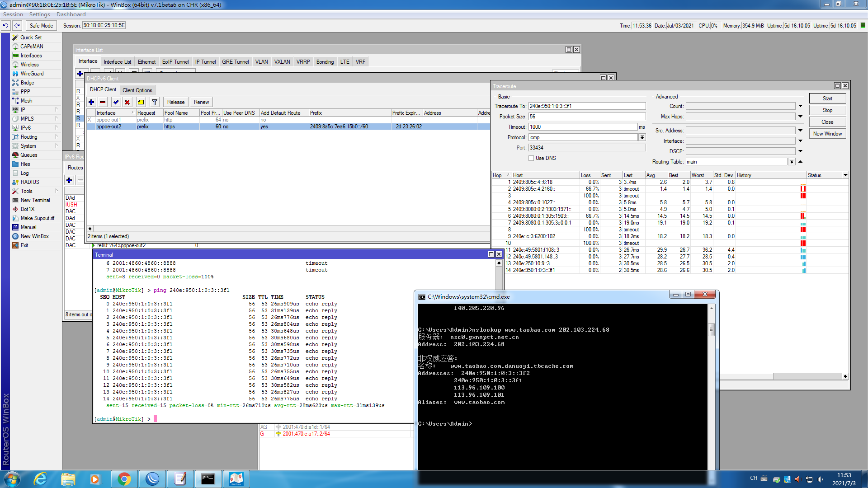Open the Protocol icmp dropdown
Image resolution: width=868 pixels, height=488 pixels.
(642, 137)
